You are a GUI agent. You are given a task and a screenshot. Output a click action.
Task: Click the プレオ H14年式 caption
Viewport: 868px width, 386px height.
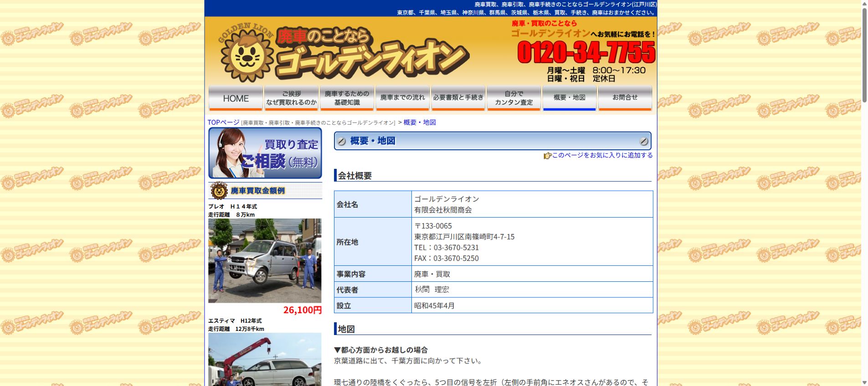click(x=232, y=207)
